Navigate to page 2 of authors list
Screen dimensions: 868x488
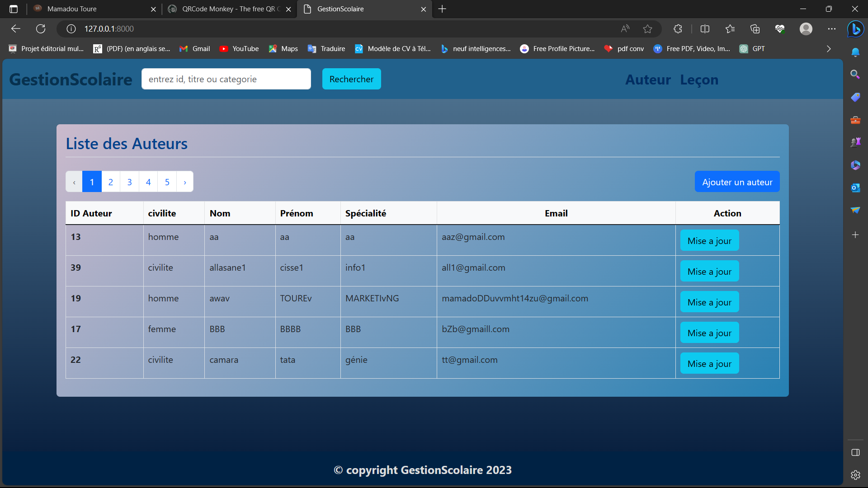pyautogui.click(x=111, y=182)
